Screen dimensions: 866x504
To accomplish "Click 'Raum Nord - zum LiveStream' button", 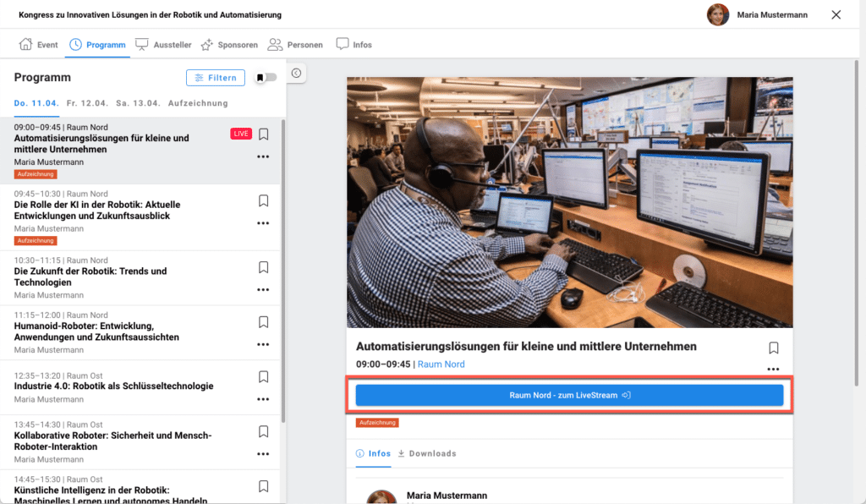I will pos(569,395).
